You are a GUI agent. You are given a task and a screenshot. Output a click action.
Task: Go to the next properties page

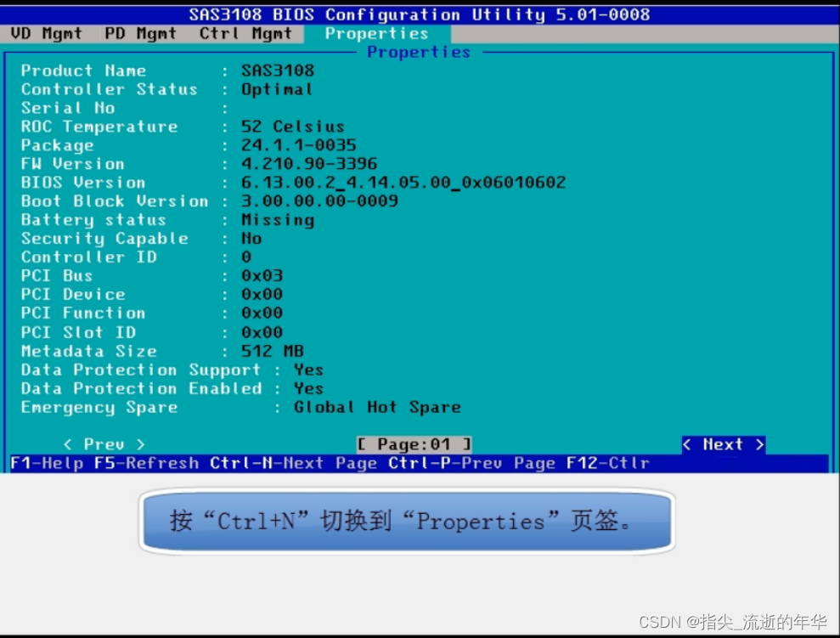coord(723,444)
